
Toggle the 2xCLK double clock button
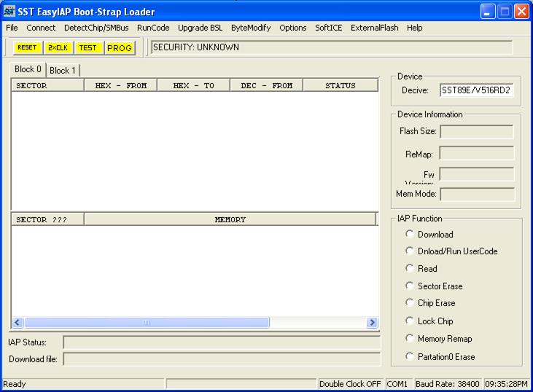[58, 47]
